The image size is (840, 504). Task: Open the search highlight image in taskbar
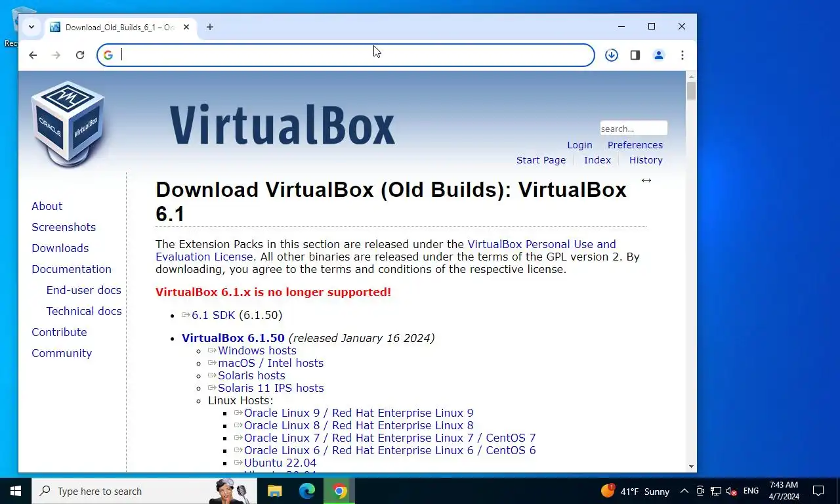point(230,491)
